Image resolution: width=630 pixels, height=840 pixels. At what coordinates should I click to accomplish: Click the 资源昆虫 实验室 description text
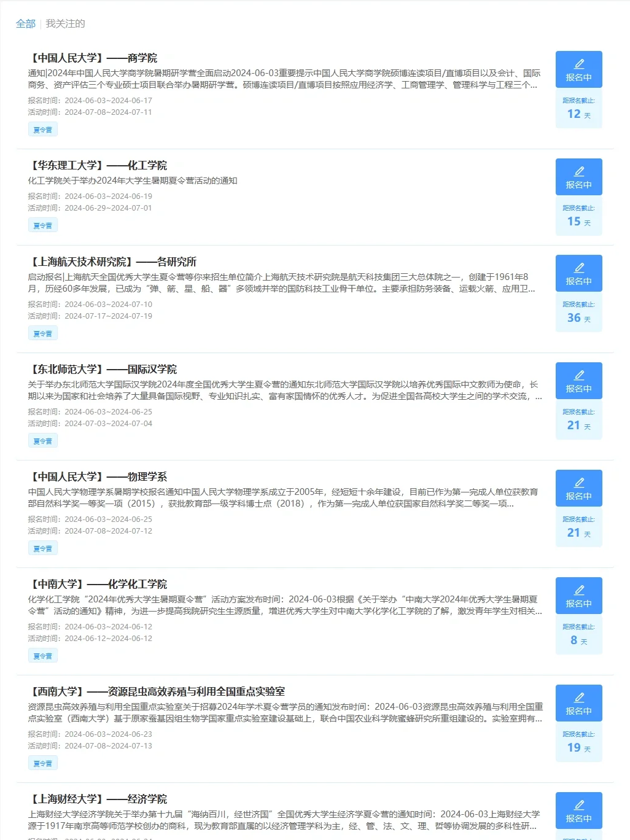tap(286, 713)
